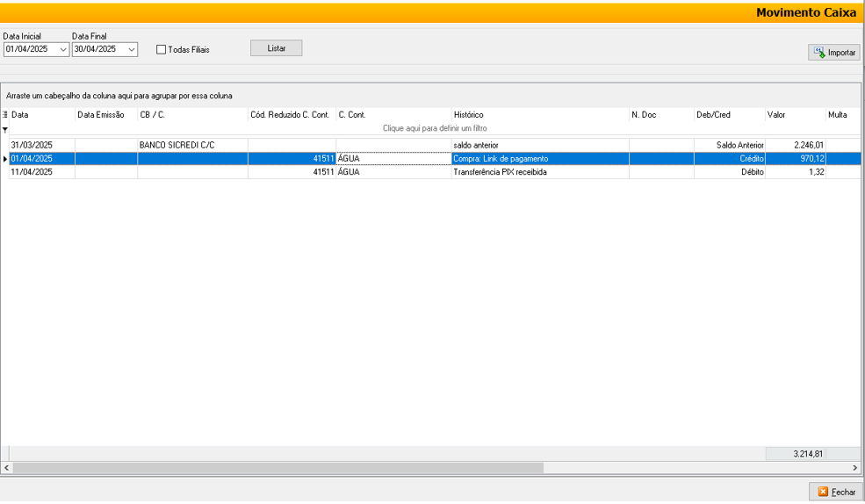865x504 pixels.
Task: Click 'Compra: Link de pagamento' cell
Action: (540, 159)
